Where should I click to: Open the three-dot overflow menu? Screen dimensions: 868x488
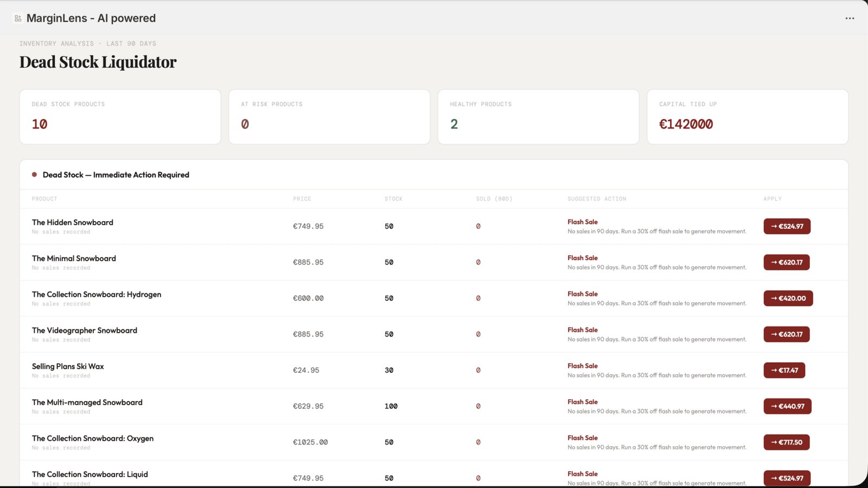[850, 18]
